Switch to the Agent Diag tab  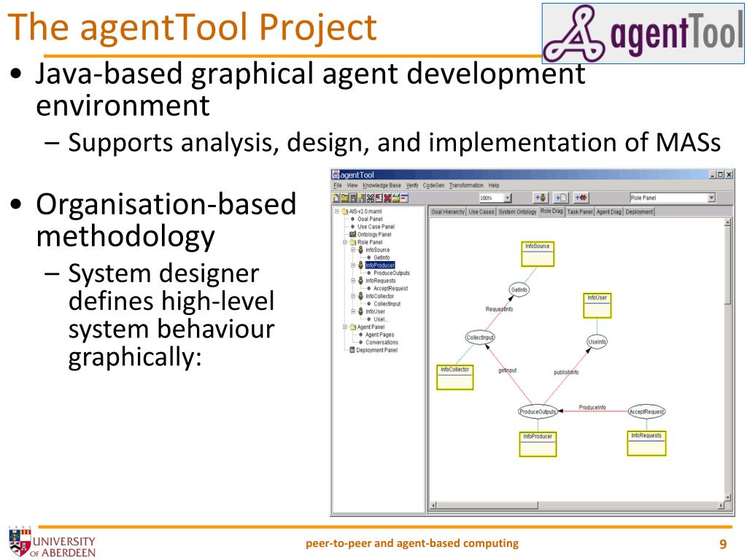[x=609, y=212]
